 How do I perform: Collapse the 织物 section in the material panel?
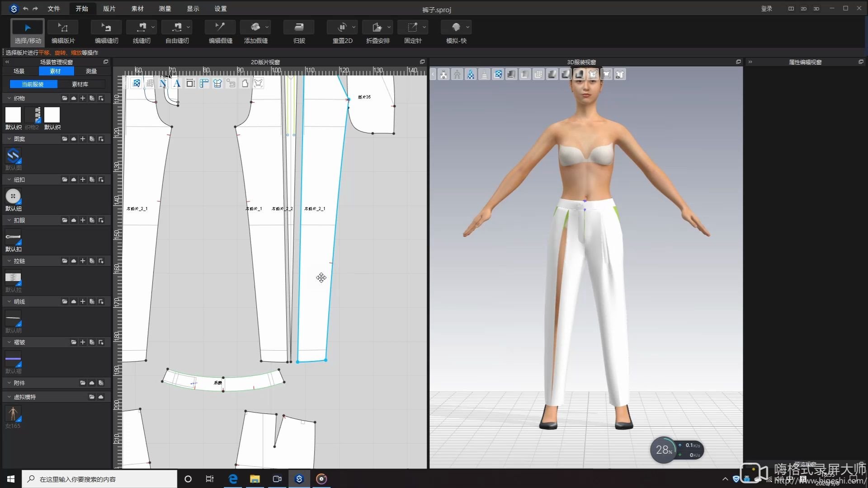9,98
